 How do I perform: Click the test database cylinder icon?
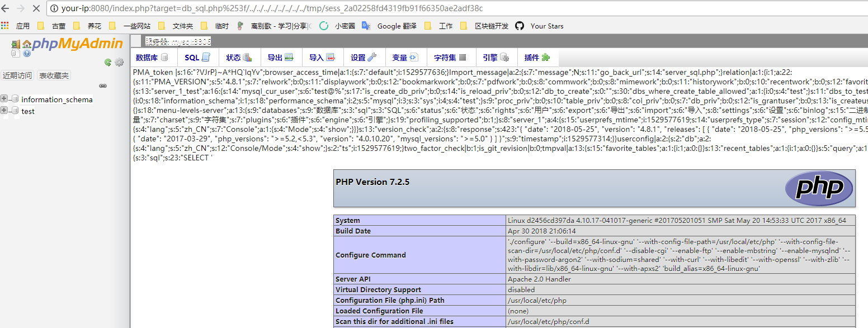(x=15, y=111)
